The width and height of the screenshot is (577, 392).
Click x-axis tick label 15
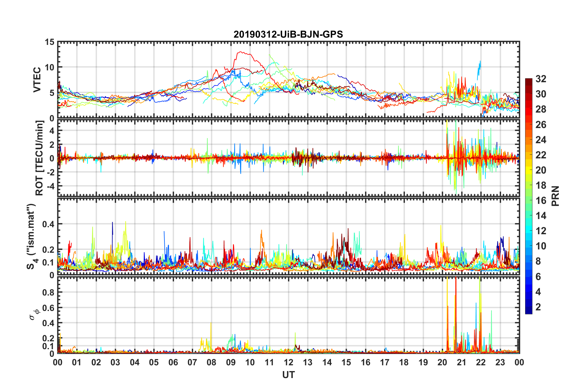click(x=346, y=362)
